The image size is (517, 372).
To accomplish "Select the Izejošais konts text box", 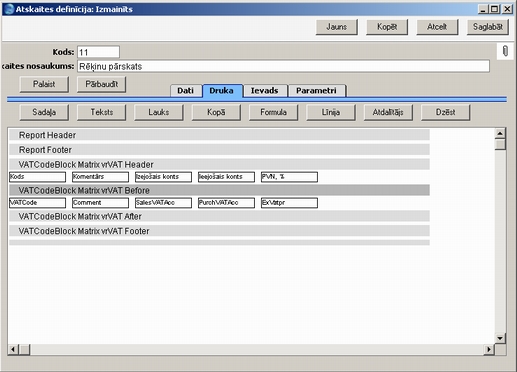I will tap(163, 177).
